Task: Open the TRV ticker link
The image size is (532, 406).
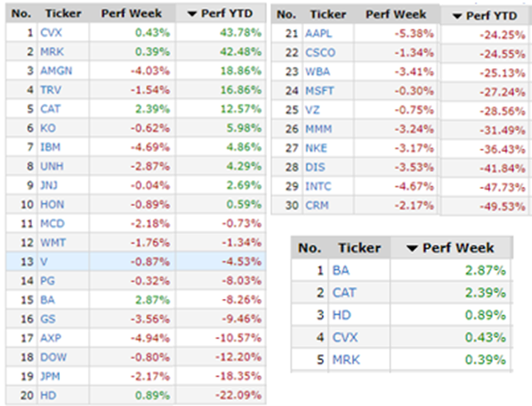Action: (51, 89)
